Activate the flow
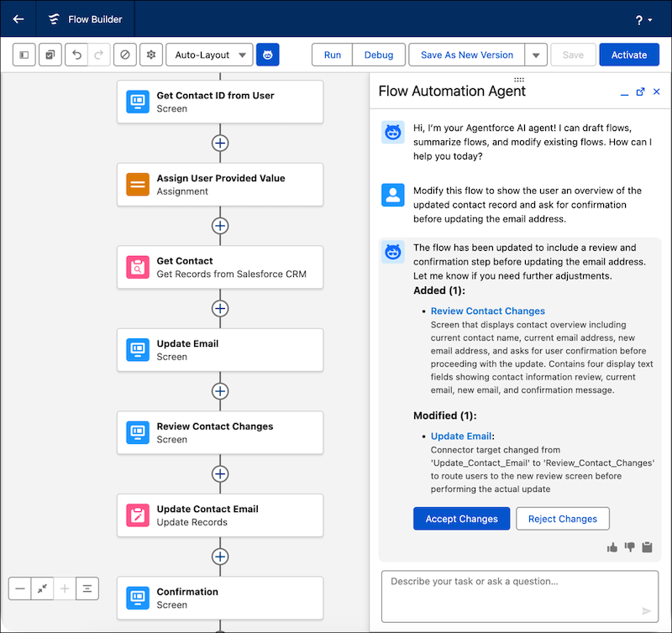Viewport: 672px width, 633px height. tap(629, 55)
